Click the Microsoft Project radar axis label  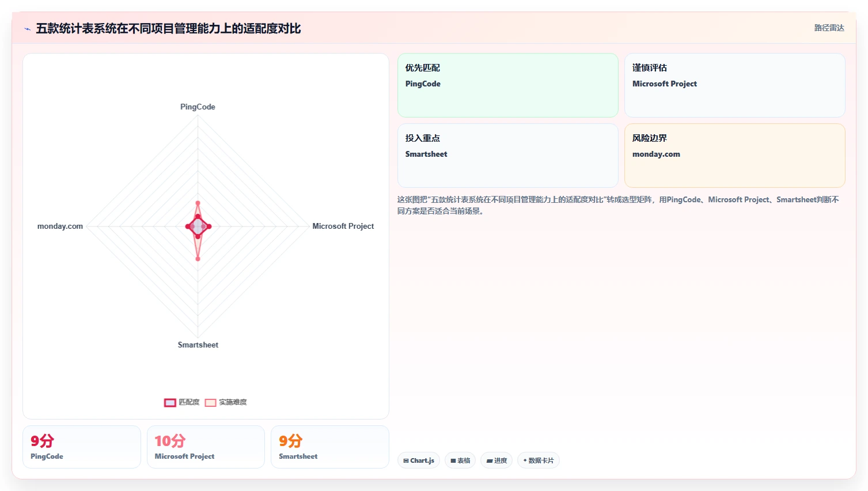pos(343,226)
